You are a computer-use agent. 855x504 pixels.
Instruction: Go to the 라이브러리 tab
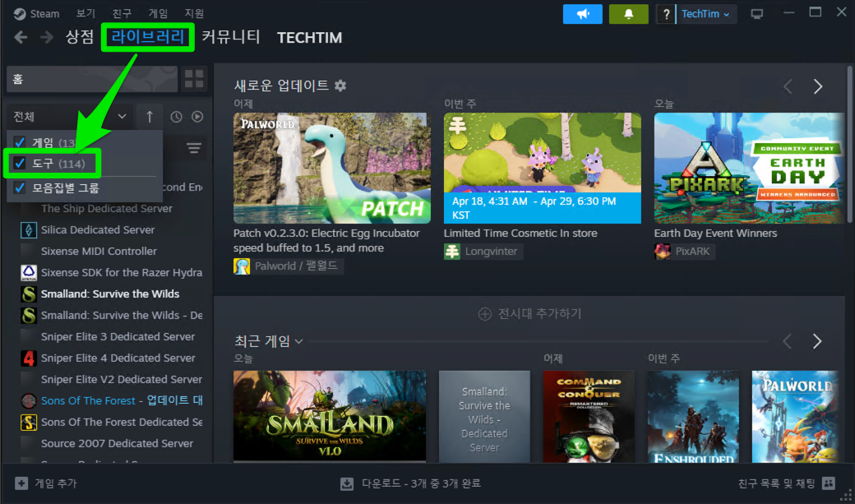[x=148, y=37]
